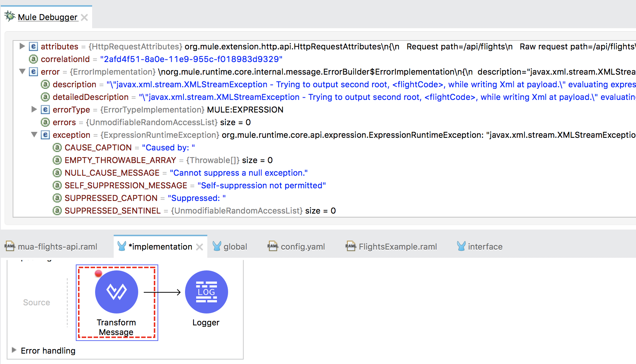
Task: Select the error description row
Action: [344, 84]
